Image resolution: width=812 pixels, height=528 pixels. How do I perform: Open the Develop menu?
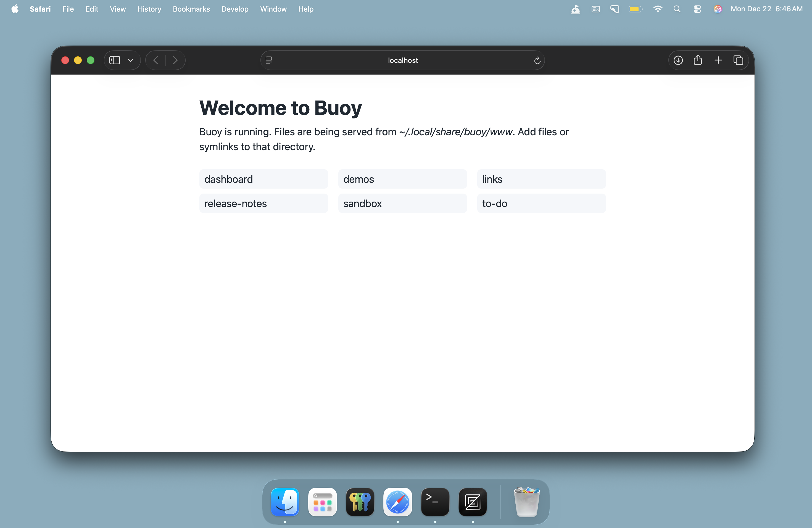coord(235,9)
